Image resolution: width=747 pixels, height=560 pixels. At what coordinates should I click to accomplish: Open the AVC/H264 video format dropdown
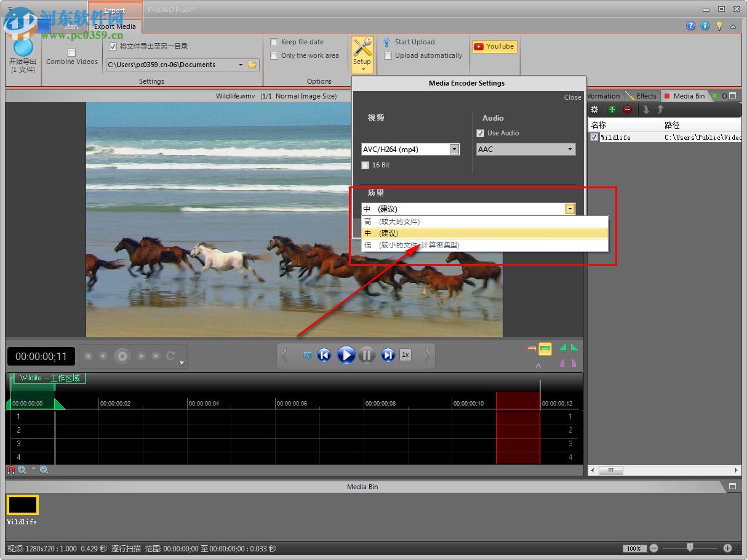coord(454,149)
